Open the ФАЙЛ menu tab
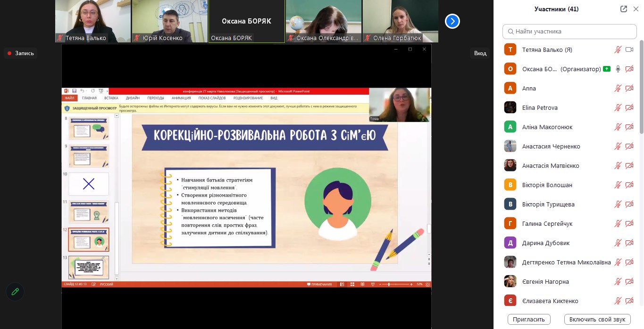This screenshot has height=329, width=644. click(x=70, y=98)
